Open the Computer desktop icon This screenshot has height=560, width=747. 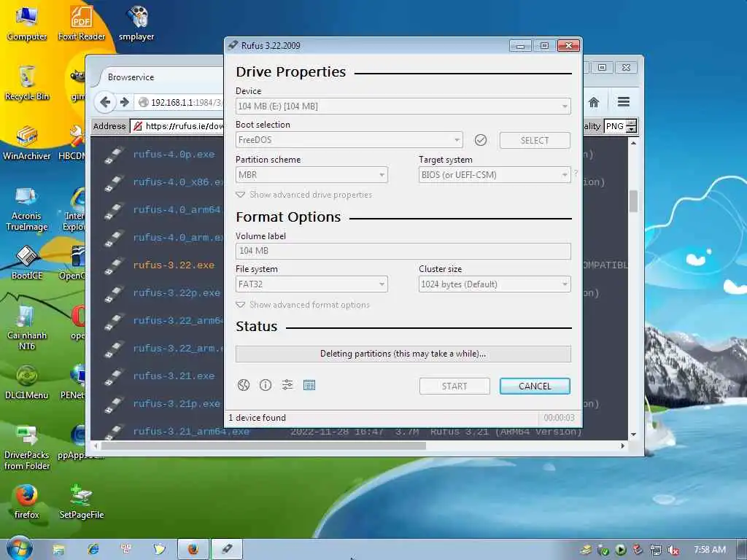tap(27, 23)
